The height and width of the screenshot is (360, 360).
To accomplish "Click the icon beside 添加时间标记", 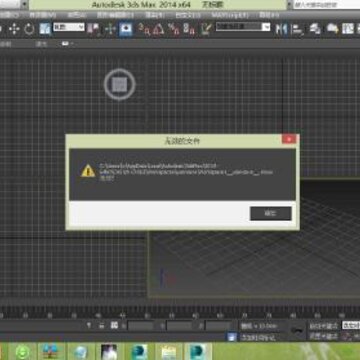I will pos(232,337).
